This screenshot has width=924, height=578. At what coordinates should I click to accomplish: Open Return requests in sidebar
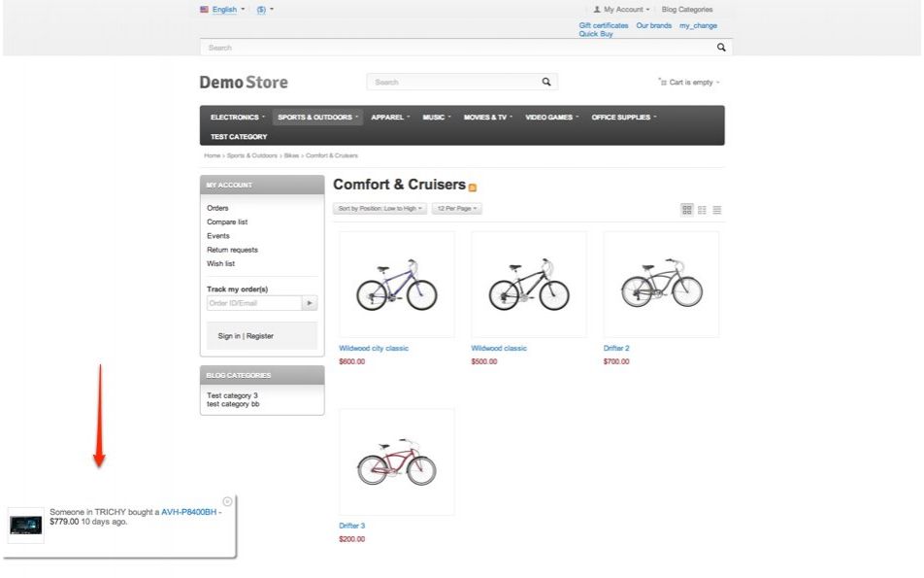(232, 250)
